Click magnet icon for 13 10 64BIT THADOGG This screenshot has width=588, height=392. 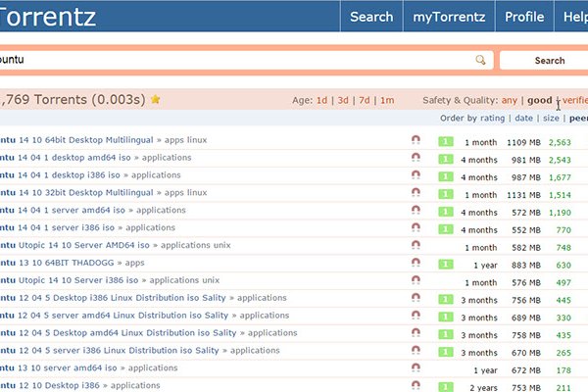pyautogui.click(x=416, y=265)
